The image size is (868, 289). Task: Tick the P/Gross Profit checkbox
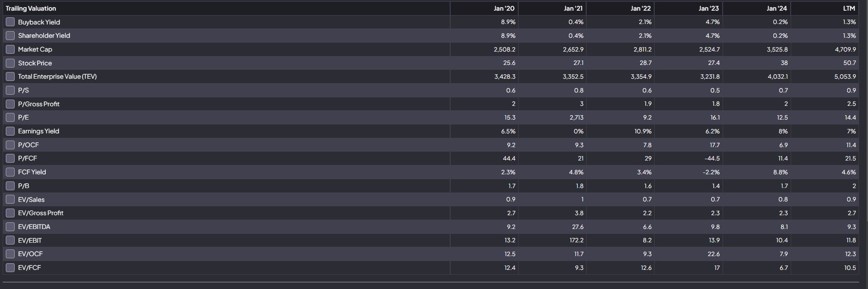[10, 104]
